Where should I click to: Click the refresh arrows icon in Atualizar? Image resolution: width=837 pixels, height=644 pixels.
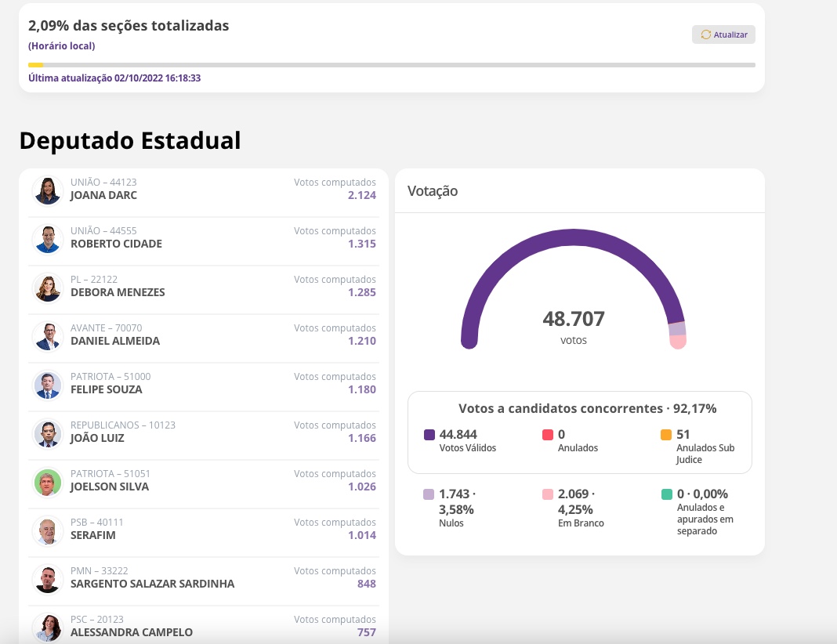pyautogui.click(x=705, y=34)
